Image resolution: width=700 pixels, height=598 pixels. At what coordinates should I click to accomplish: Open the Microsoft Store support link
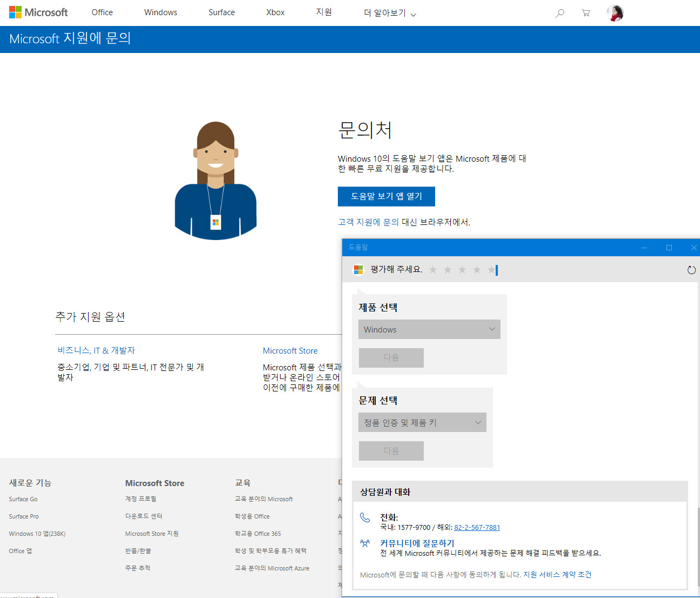click(x=290, y=351)
